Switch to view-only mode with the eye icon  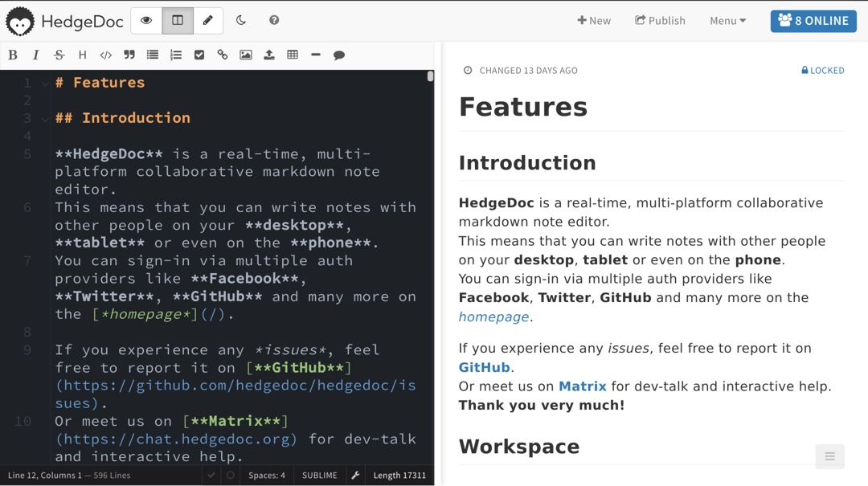point(145,20)
